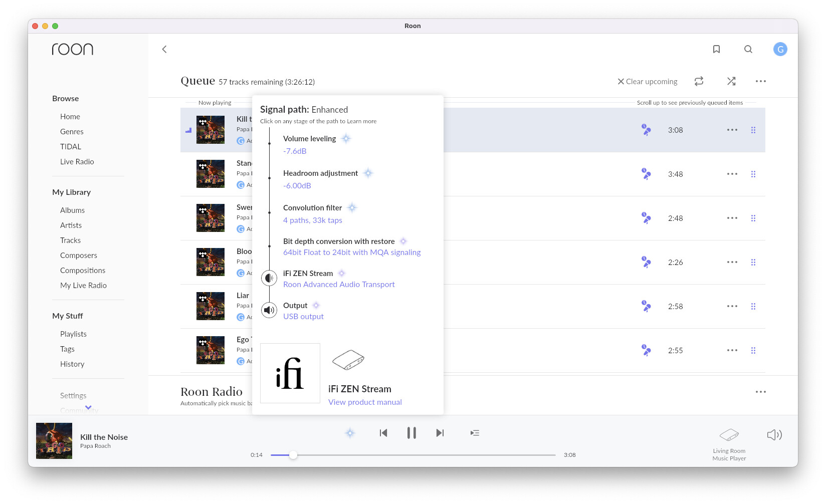
Task: Open Live Radio in the sidebar
Action: coord(77,161)
